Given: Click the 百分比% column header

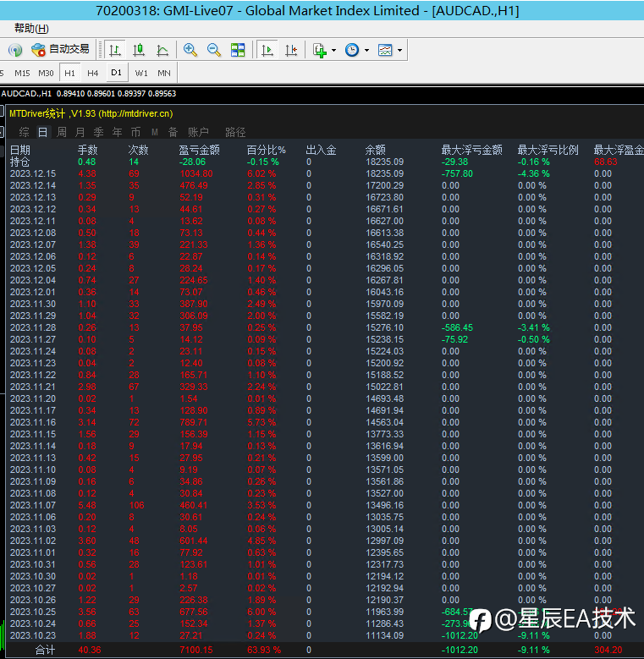Looking at the screenshot, I should (x=266, y=150).
